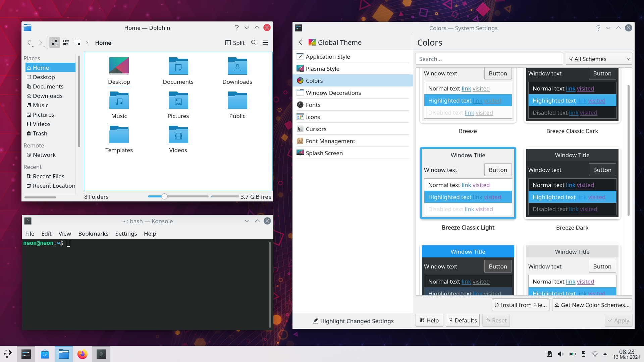This screenshot has width=644, height=362.
Task: Open Konsole Edit menu
Action: pos(46,234)
